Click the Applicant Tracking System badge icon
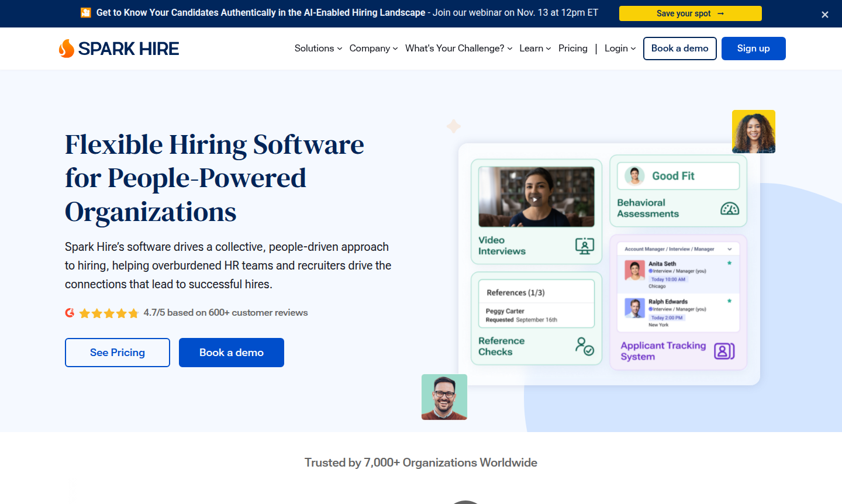This screenshot has height=504, width=842. click(x=724, y=351)
